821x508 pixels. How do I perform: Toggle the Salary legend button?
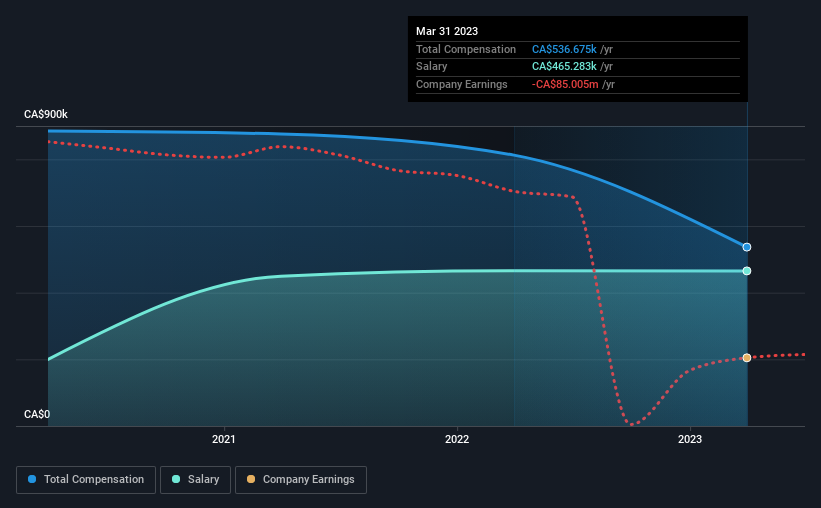pos(195,480)
